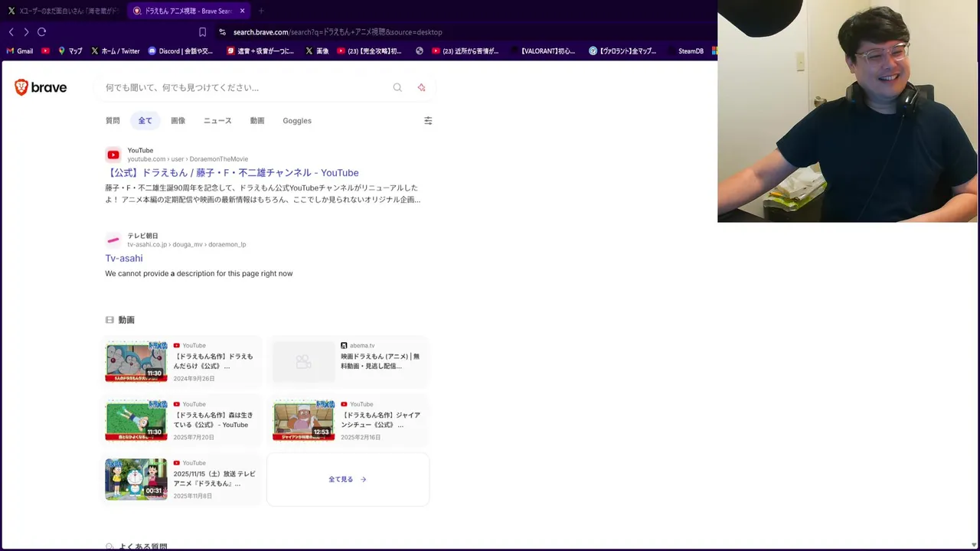
Task: Open the ホーム / Twitter bookmark
Action: (115, 51)
